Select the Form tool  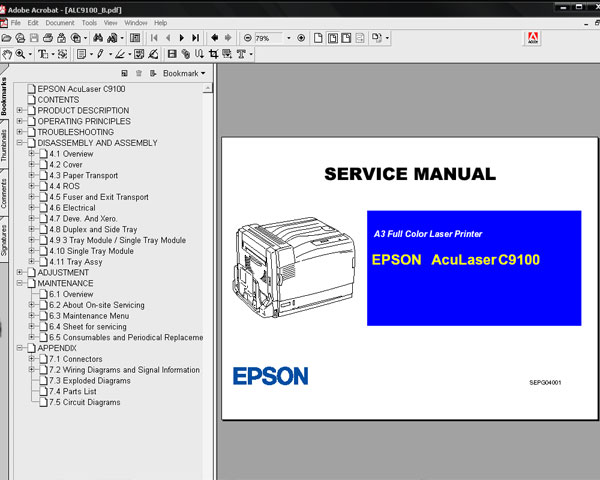(x=227, y=54)
